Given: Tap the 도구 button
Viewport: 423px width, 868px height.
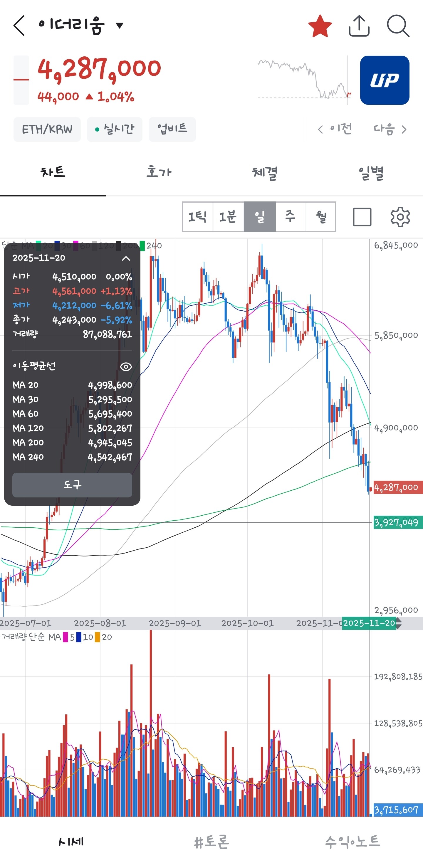Looking at the screenshot, I should tap(72, 485).
